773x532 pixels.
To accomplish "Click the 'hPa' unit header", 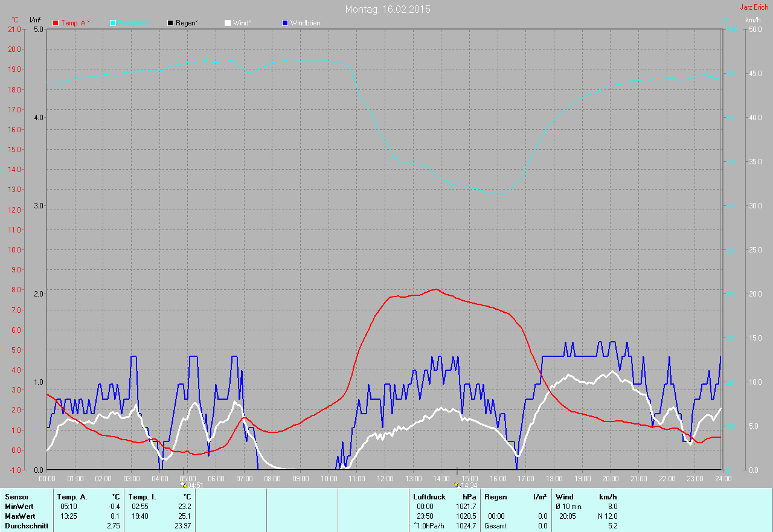I will [x=470, y=497].
